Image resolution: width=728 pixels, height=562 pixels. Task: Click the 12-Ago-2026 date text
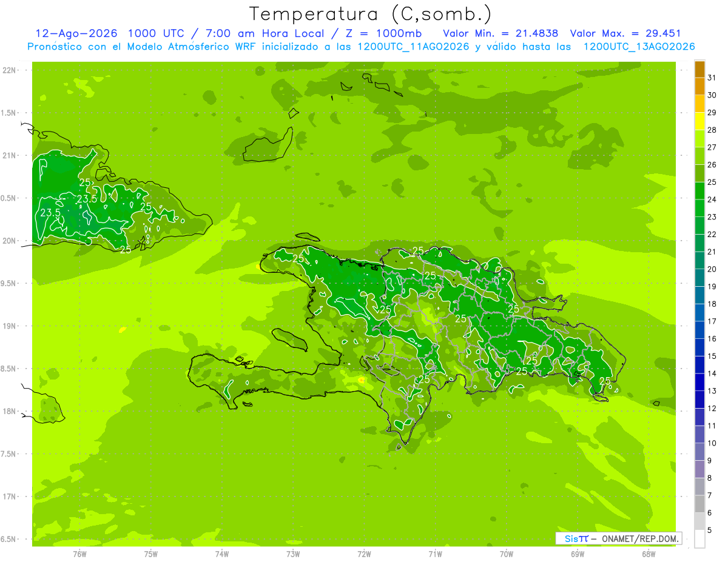(x=76, y=33)
